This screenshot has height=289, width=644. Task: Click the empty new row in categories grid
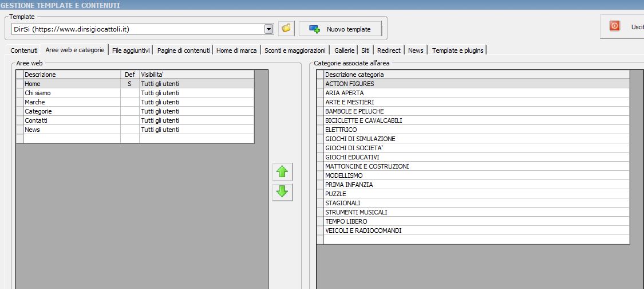tap(473, 240)
